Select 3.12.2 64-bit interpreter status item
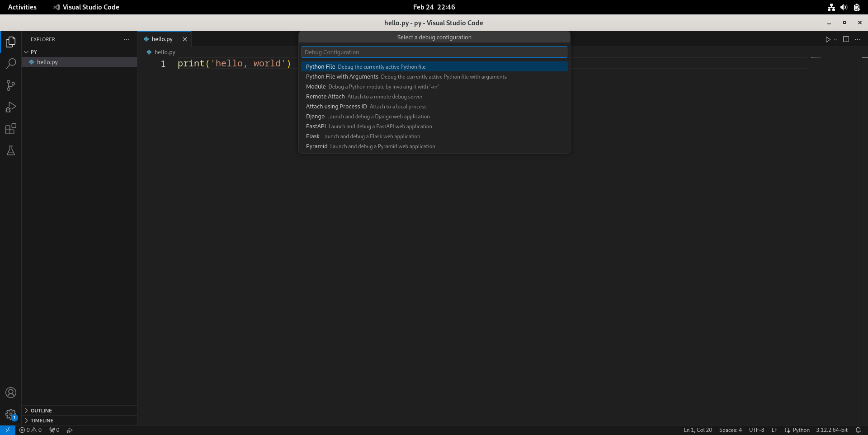The height and width of the screenshot is (435, 868). pyautogui.click(x=832, y=430)
